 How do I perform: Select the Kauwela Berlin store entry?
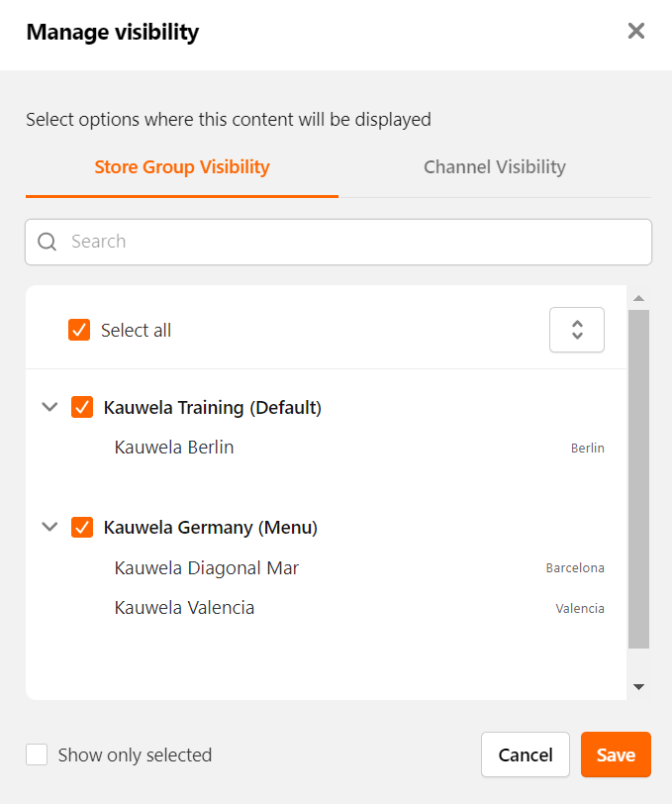[x=173, y=447]
